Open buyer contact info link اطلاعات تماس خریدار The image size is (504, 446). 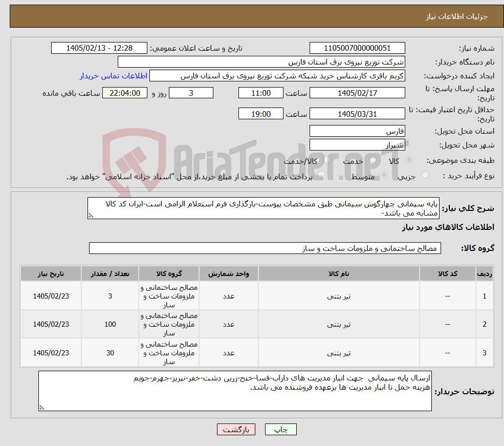114,76
